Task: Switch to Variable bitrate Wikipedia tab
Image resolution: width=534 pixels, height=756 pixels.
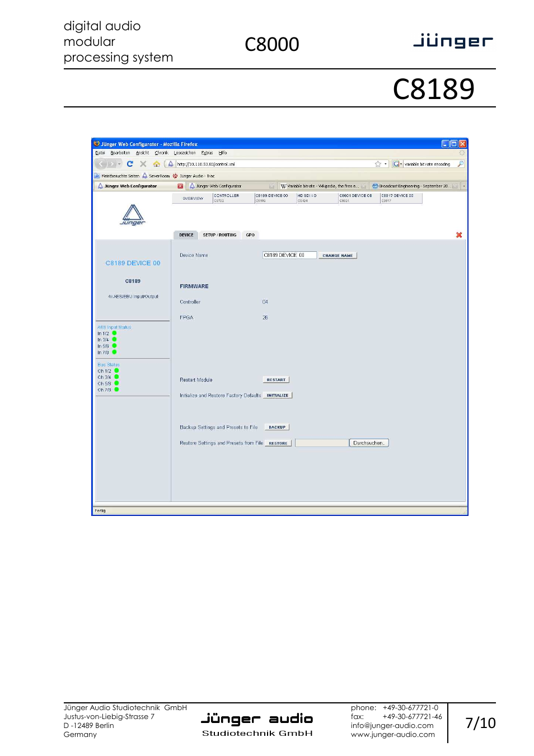Action: pos(322,186)
